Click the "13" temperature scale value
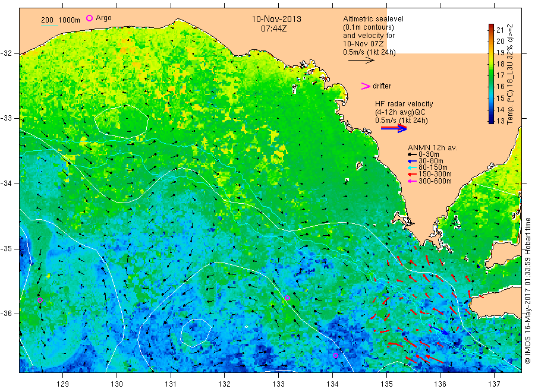This screenshot has width=535, height=392. point(500,121)
